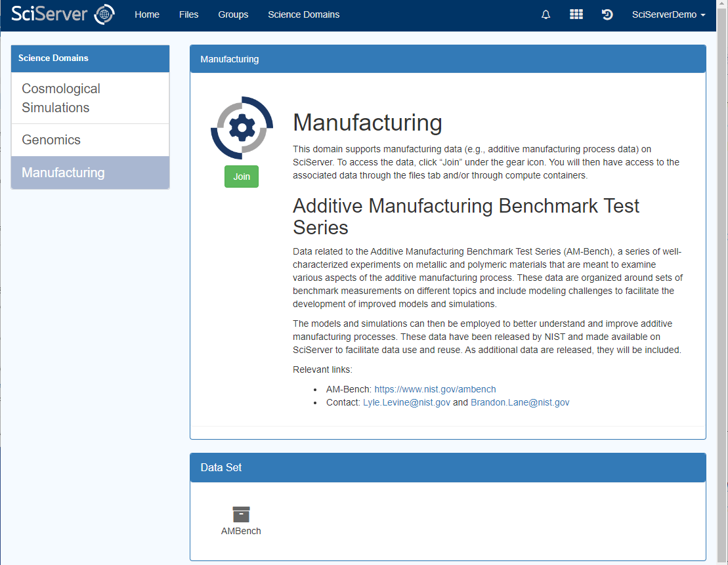Select Genomics in the sidebar
The height and width of the screenshot is (565, 728).
point(90,140)
